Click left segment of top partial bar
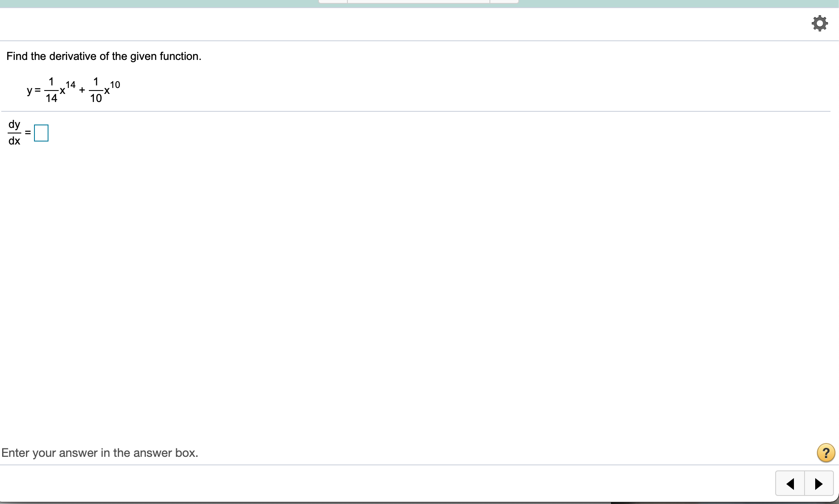The width and height of the screenshot is (839, 504). pos(333,1)
